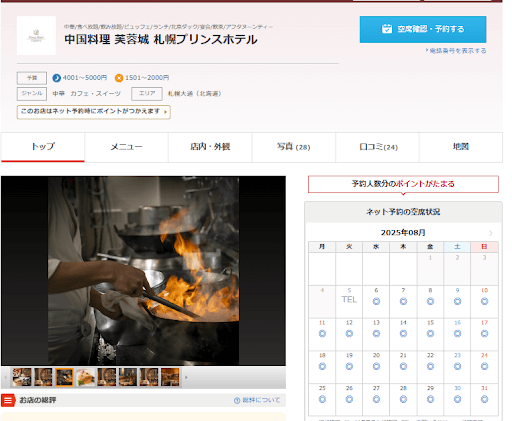Select the fifth gallery thumbnail
Viewport: 512px width, 421px height.
tap(107, 377)
